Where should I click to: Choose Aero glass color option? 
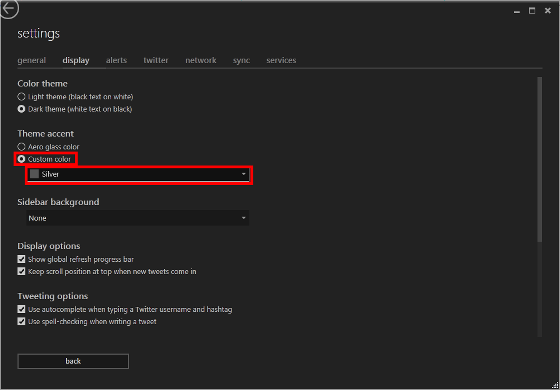click(x=21, y=146)
